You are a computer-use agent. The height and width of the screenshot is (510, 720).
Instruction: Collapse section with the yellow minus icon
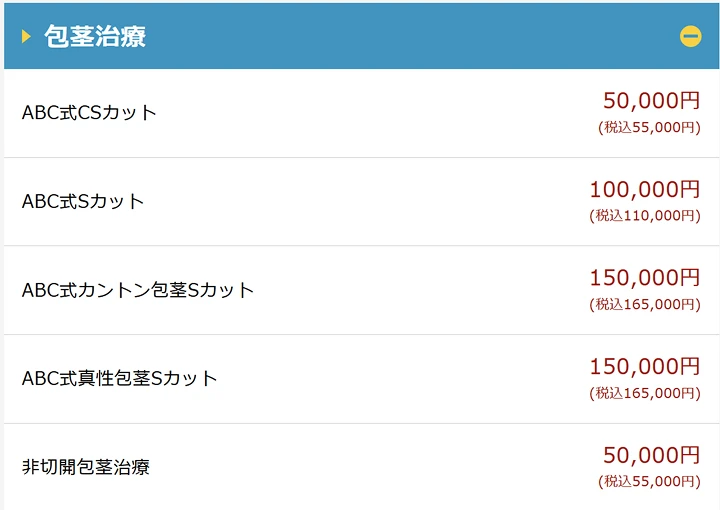pyautogui.click(x=690, y=36)
